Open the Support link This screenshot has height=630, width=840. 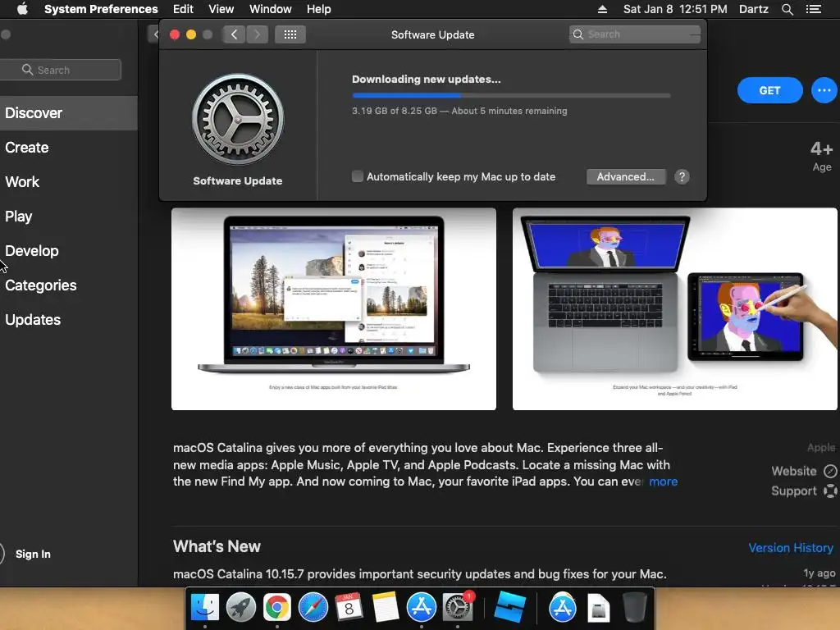click(794, 491)
